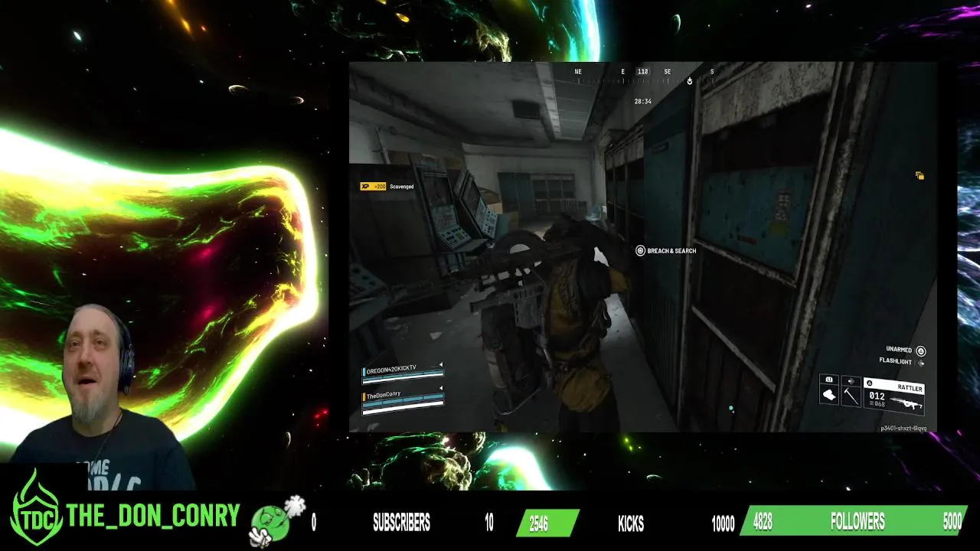
Task: Click the OREGON420KICKTV player name
Action: pos(390,370)
